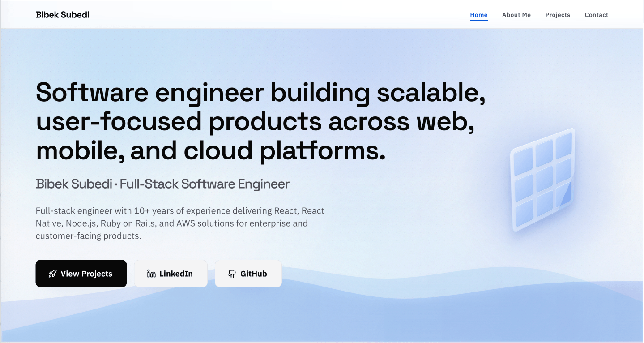Screen dimensions: 644x343
Task: Open the Projects nav item
Action: point(558,15)
